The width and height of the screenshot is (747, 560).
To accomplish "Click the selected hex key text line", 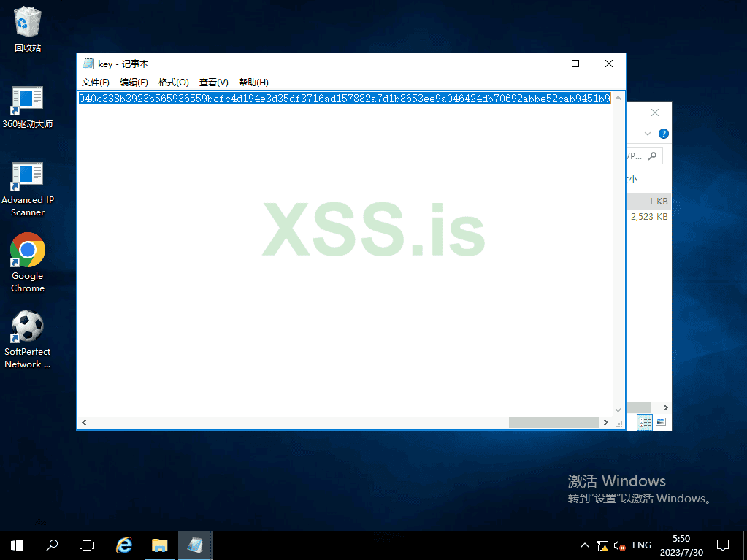I will point(345,99).
